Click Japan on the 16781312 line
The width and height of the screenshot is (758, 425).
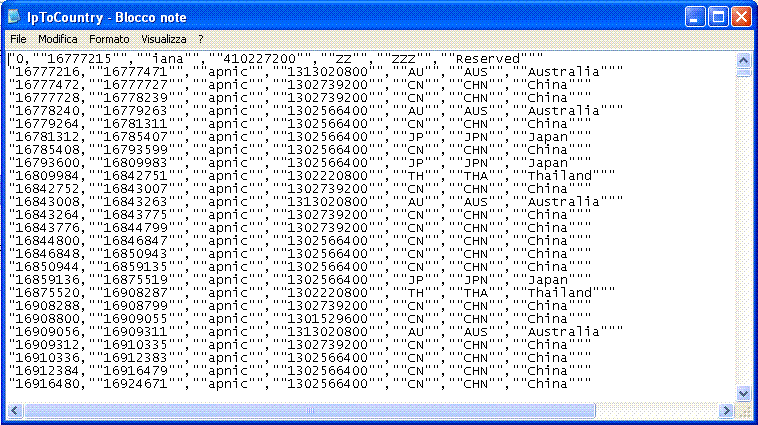click(x=547, y=137)
